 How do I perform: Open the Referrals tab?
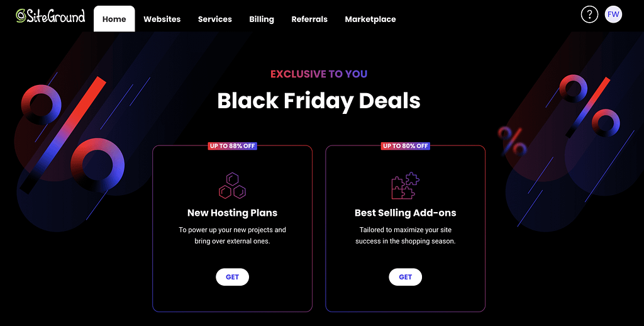(309, 19)
